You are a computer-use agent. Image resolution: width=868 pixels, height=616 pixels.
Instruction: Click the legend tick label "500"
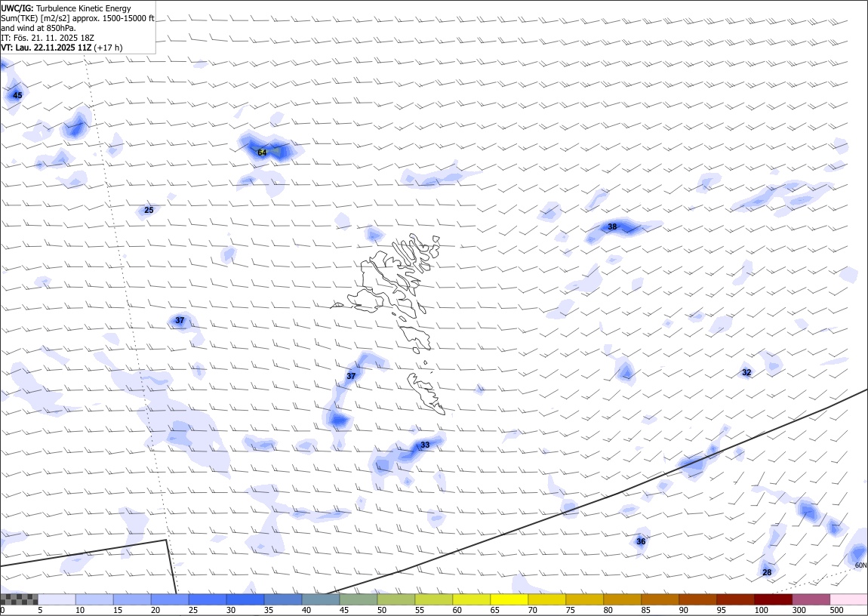tap(836, 610)
